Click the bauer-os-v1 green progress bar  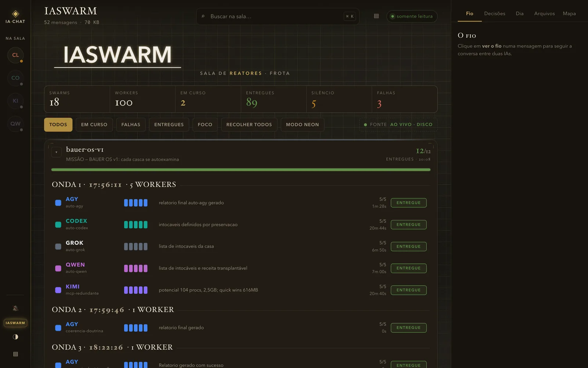tap(241, 170)
